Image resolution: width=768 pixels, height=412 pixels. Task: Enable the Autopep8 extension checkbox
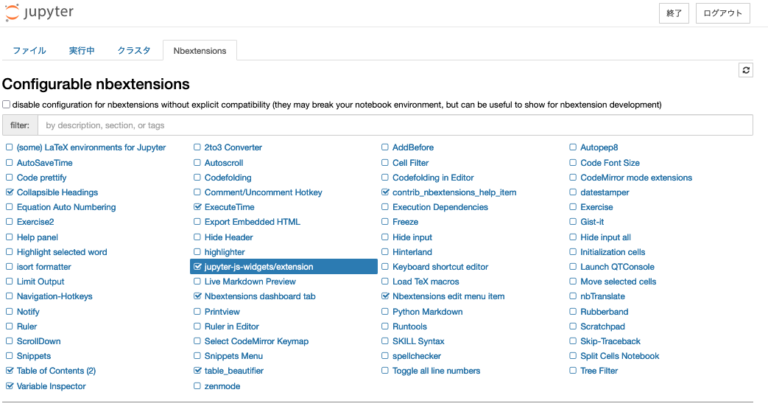tap(573, 147)
